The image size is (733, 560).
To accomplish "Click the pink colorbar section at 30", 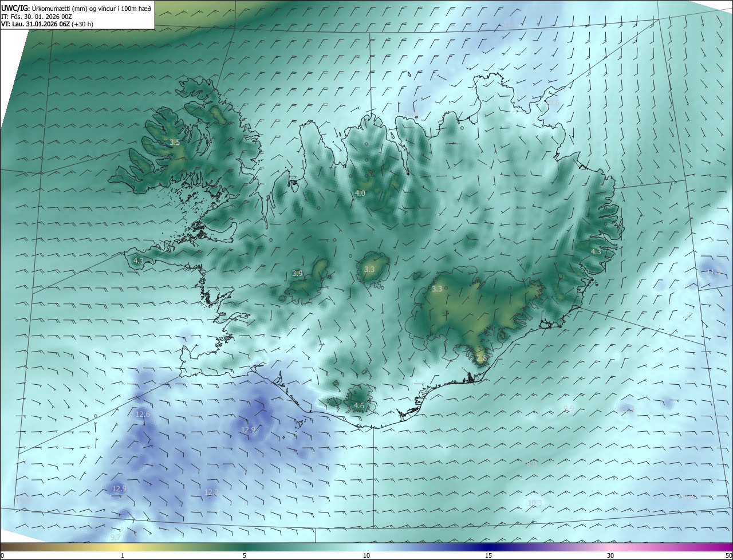I will [x=610, y=547].
